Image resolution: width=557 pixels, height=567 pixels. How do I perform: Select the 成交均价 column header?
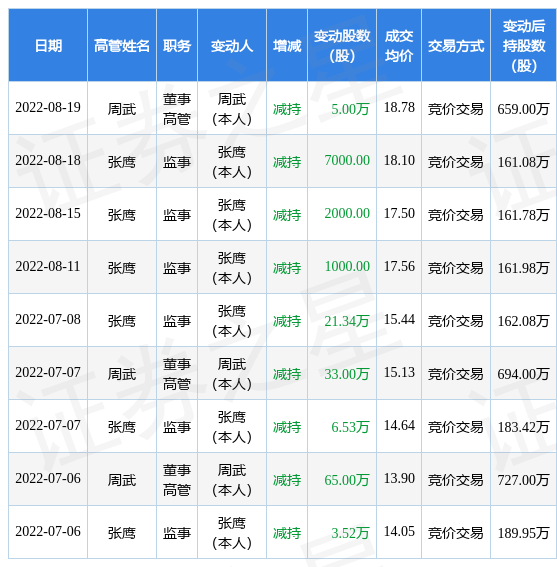click(x=399, y=46)
